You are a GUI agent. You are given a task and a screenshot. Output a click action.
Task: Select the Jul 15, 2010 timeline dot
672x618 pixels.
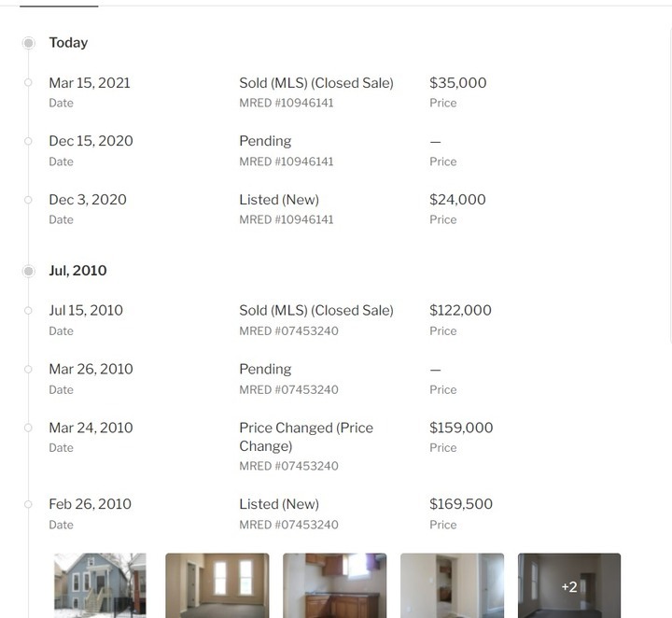tap(29, 311)
